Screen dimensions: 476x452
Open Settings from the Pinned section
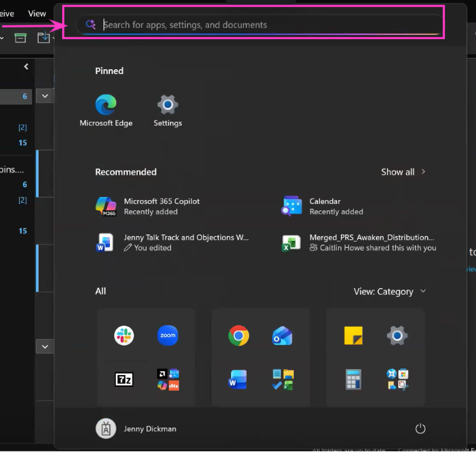[168, 110]
